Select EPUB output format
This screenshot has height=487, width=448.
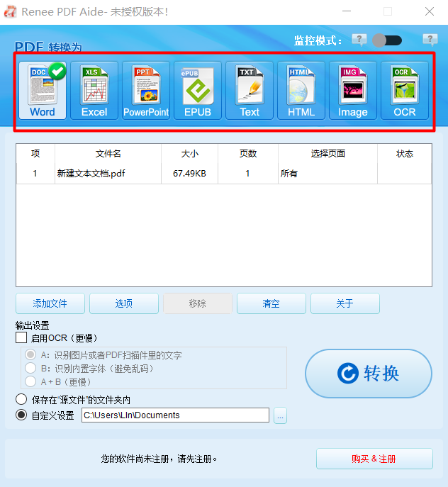pyautogui.click(x=198, y=90)
